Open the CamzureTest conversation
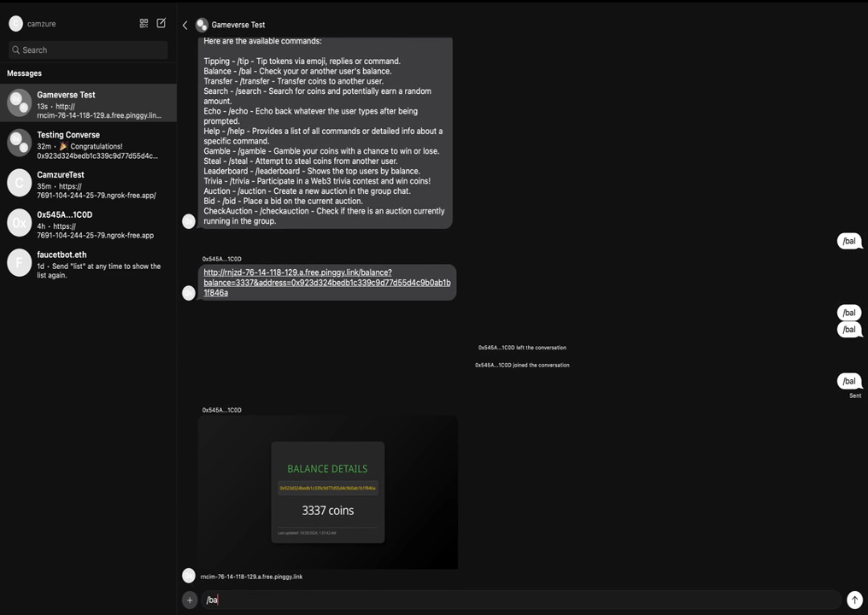This screenshot has height=615, width=868. [89, 183]
